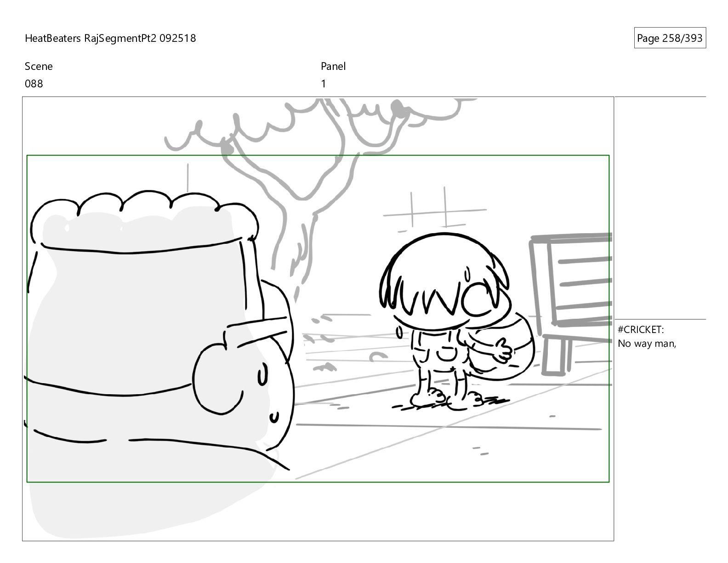Click the title 'HeatBeaters RajSegmentPt2 092518'

[x=110, y=38]
